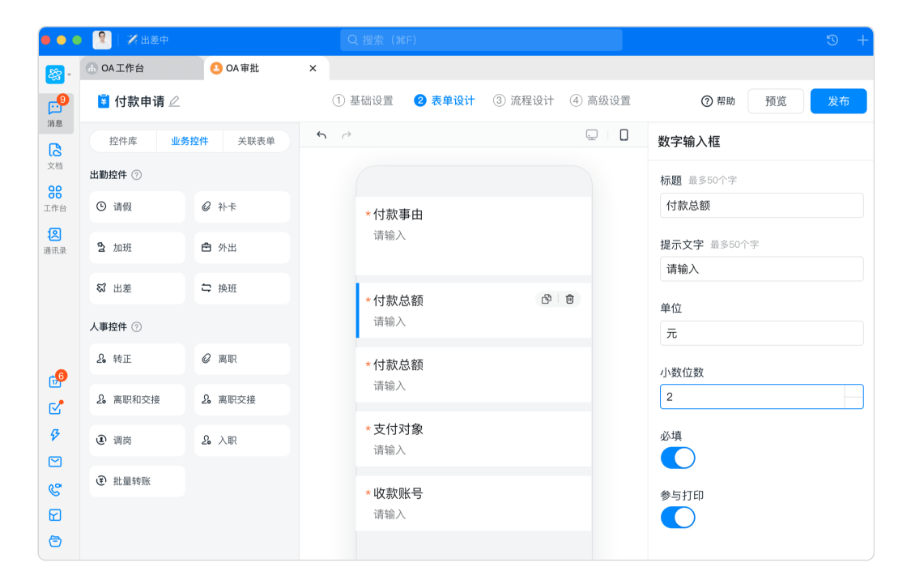This screenshot has height=588, width=911.
Task: Click the 单位 input field
Action: [761, 333]
